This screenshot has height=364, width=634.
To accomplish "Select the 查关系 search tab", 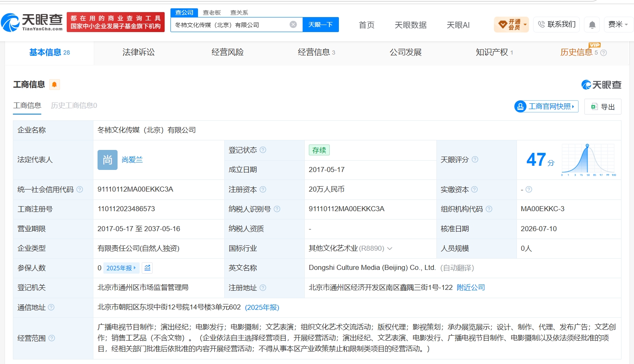I will tap(239, 12).
